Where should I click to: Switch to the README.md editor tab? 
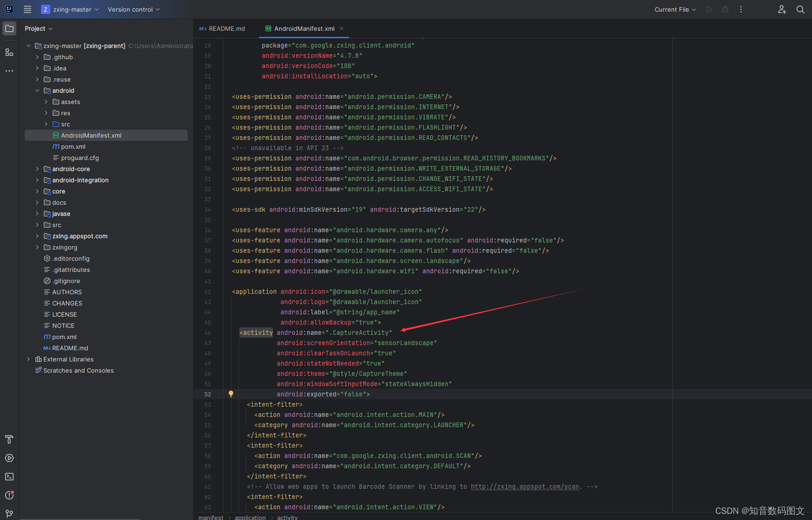click(226, 28)
